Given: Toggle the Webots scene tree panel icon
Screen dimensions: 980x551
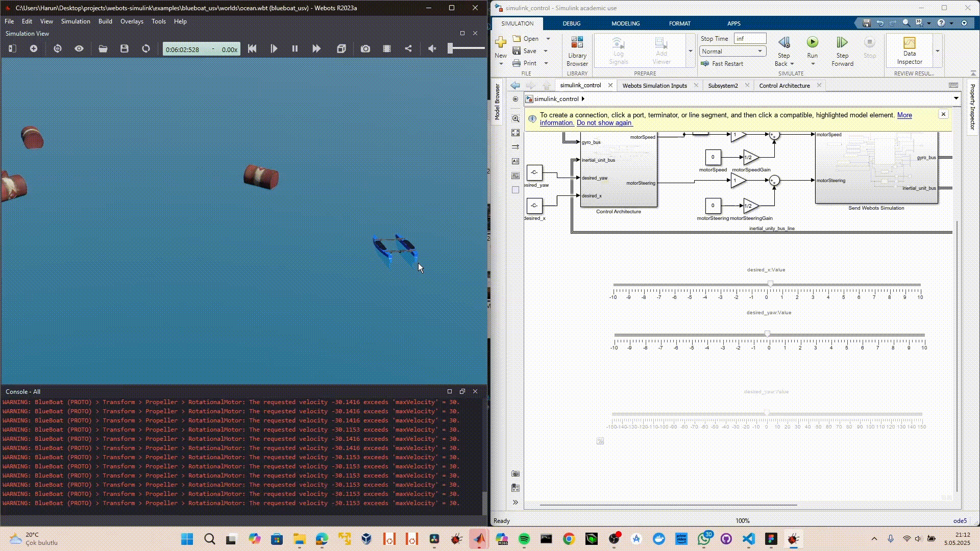Looking at the screenshot, I should coord(13,48).
